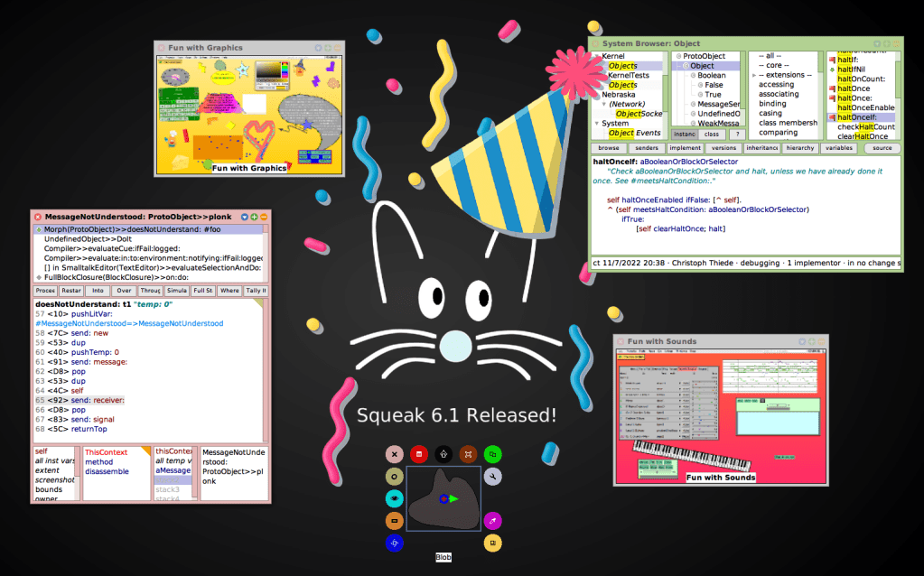Viewport: 924px width, 576px height.
Task: Click the green expand icon in debugger title bar
Action: pyautogui.click(x=254, y=217)
